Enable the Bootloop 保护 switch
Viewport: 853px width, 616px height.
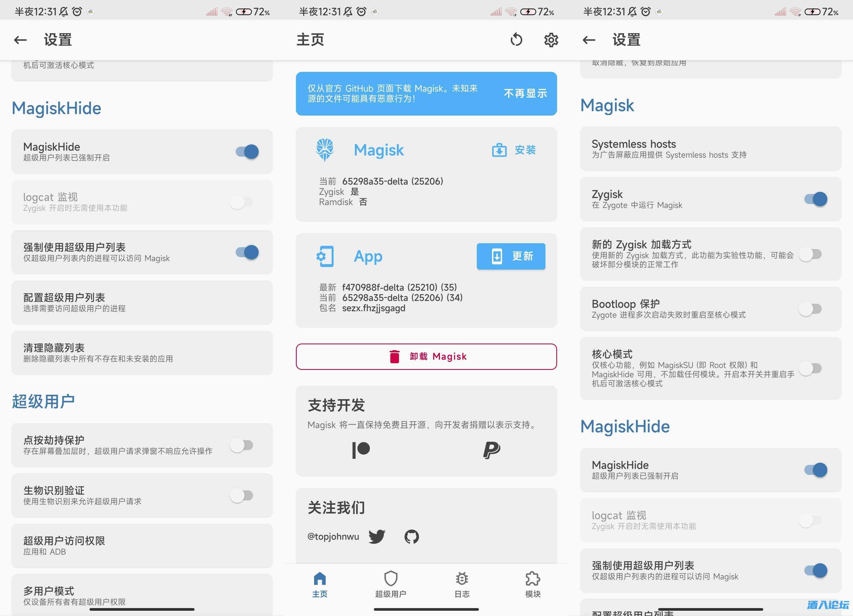[810, 309]
